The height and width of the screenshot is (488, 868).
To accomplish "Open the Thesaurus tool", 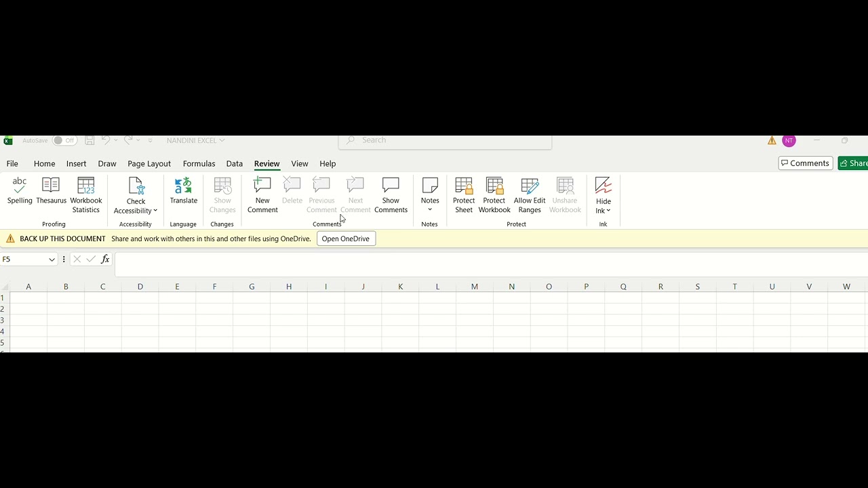I will click(51, 191).
